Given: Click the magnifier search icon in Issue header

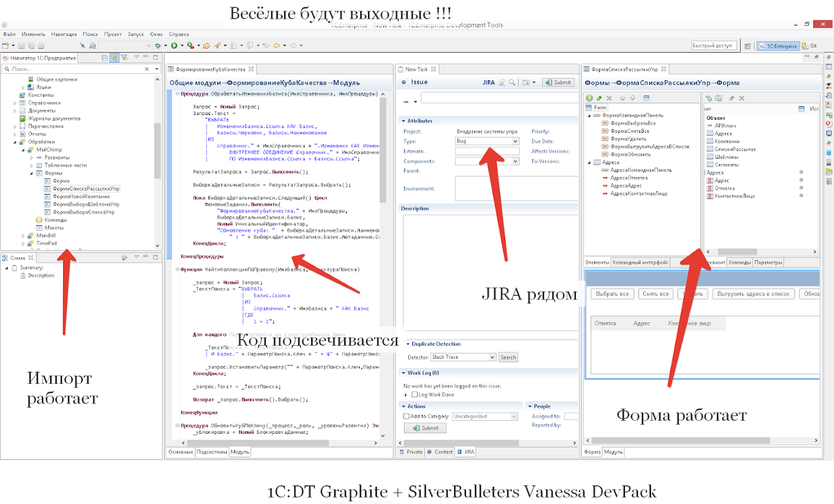Looking at the screenshot, I should [512, 83].
